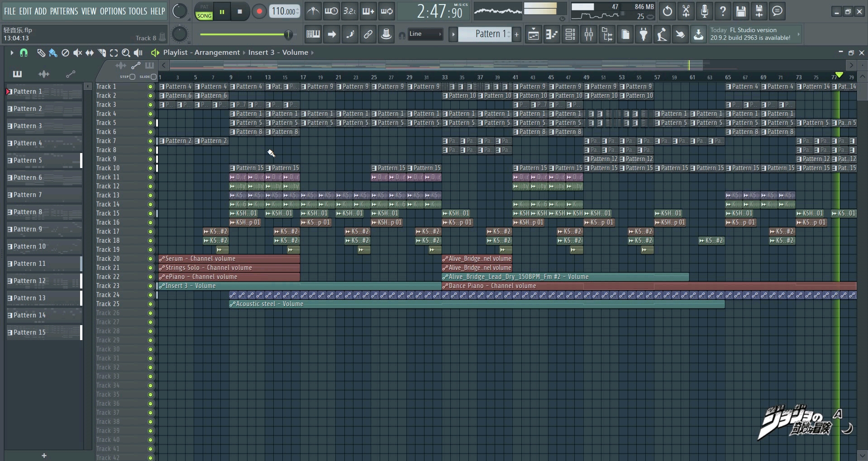
Task: Expand the news panel arrow
Action: 798,34
